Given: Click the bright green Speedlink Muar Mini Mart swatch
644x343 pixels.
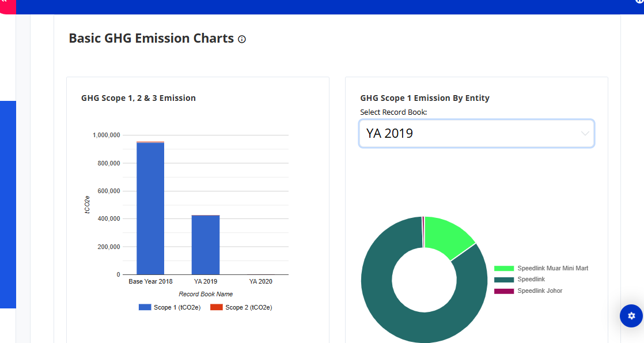Looking at the screenshot, I should point(503,269).
